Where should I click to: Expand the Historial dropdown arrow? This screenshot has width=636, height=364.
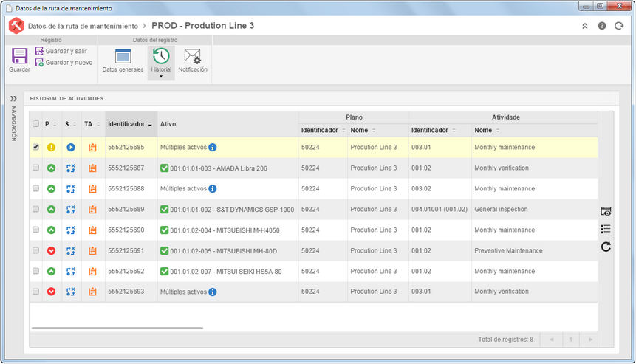[161, 77]
